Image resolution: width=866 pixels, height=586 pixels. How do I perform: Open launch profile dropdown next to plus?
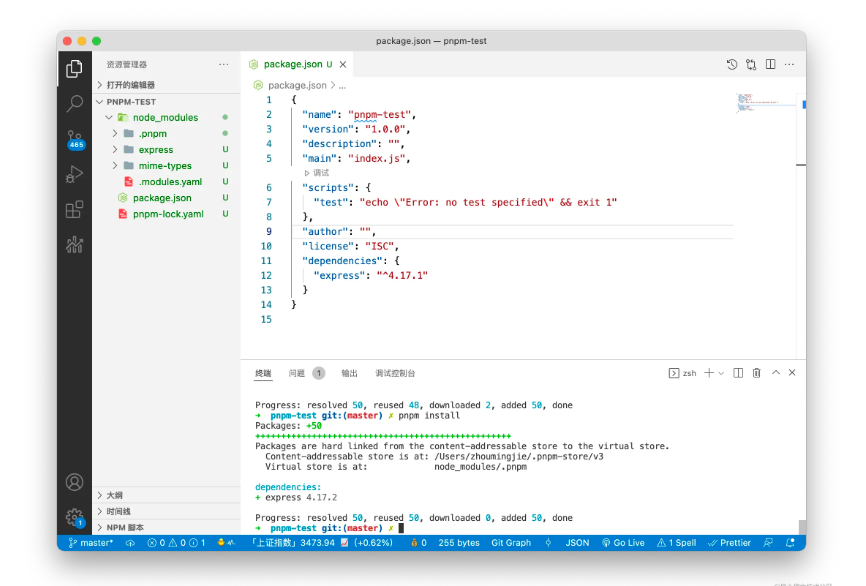tap(721, 373)
